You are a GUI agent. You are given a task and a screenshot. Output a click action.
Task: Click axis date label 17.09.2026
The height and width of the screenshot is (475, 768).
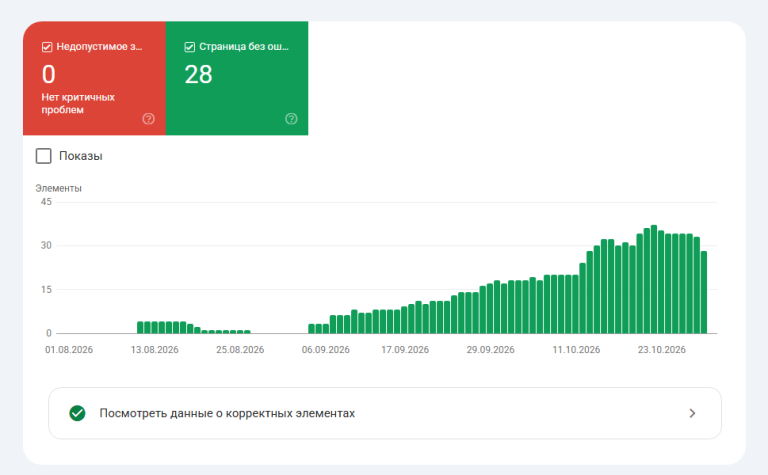(405, 350)
